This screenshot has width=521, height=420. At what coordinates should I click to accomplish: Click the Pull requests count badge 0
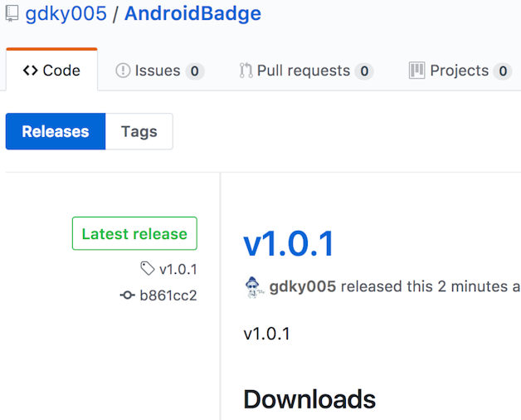point(364,71)
